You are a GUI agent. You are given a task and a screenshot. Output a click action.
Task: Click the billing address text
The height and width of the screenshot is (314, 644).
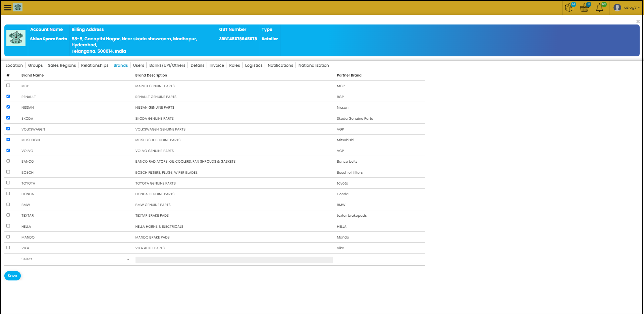134,45
